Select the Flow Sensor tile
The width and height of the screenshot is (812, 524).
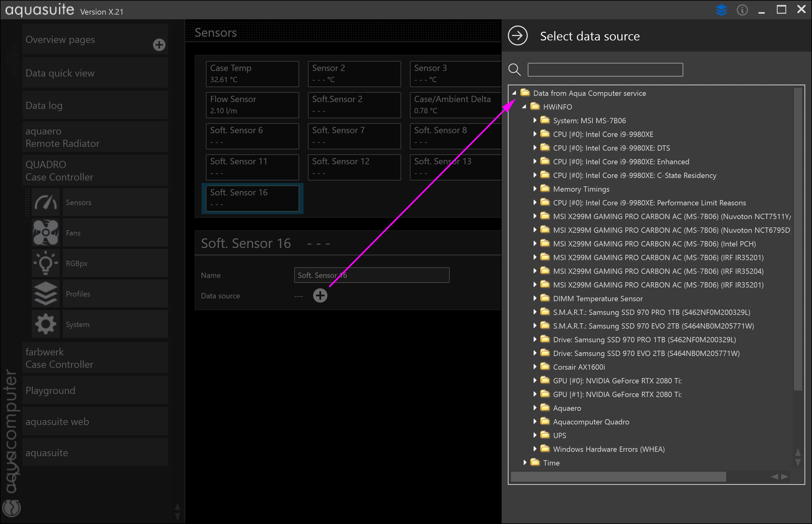click(x=252, y=105)
